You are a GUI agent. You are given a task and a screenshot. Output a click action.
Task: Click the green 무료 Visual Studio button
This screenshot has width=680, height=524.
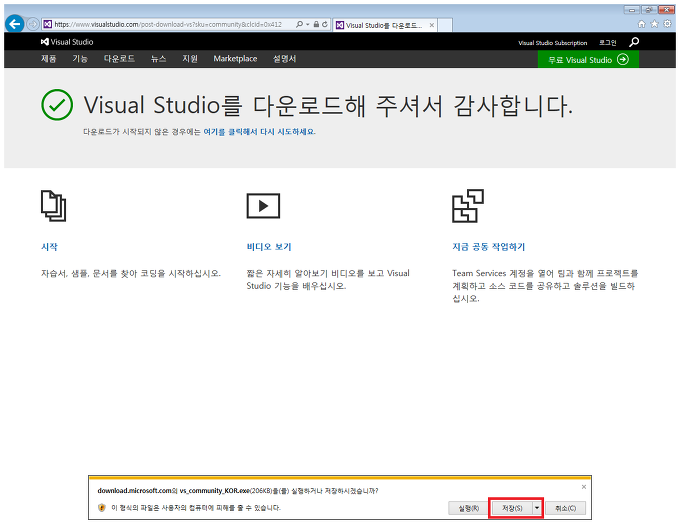[x=588, y=59]
